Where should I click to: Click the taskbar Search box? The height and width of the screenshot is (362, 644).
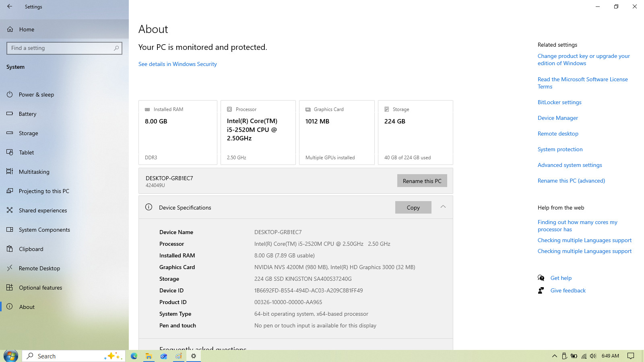coord(74,356)
